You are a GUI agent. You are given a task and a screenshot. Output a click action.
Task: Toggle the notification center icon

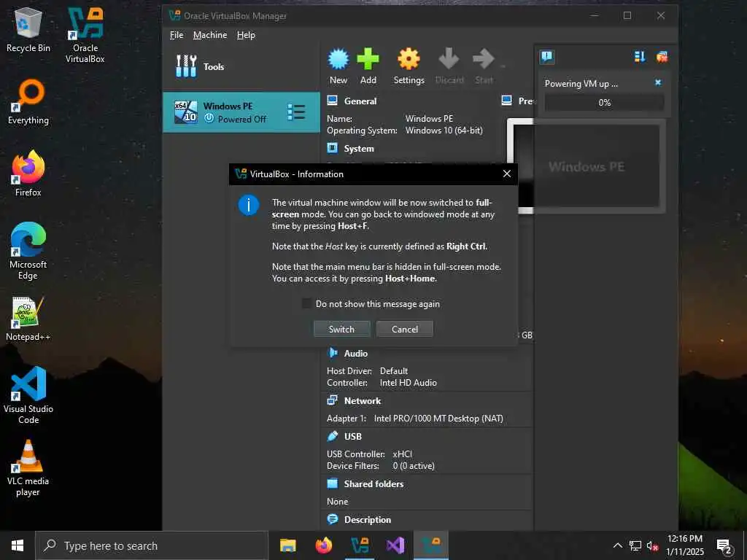547,57
